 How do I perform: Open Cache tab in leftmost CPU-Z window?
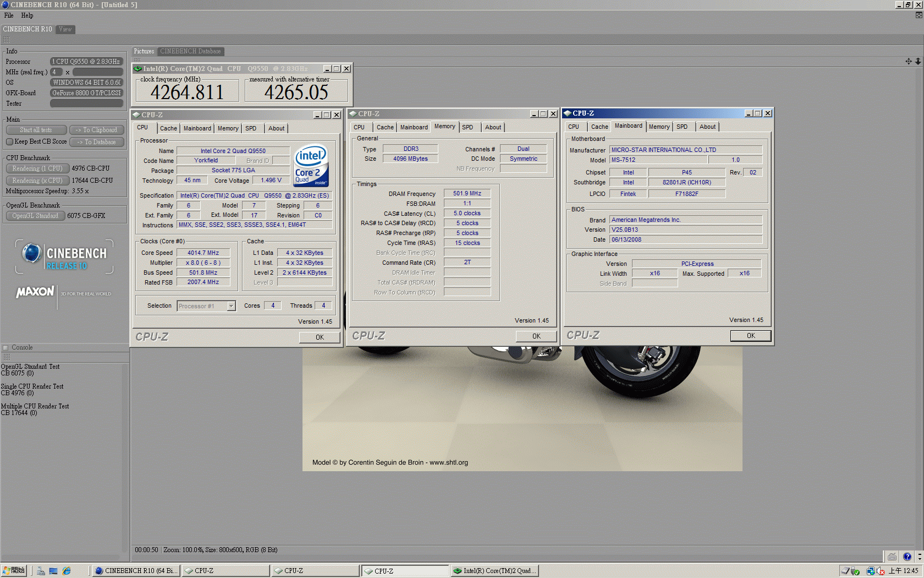168,128
